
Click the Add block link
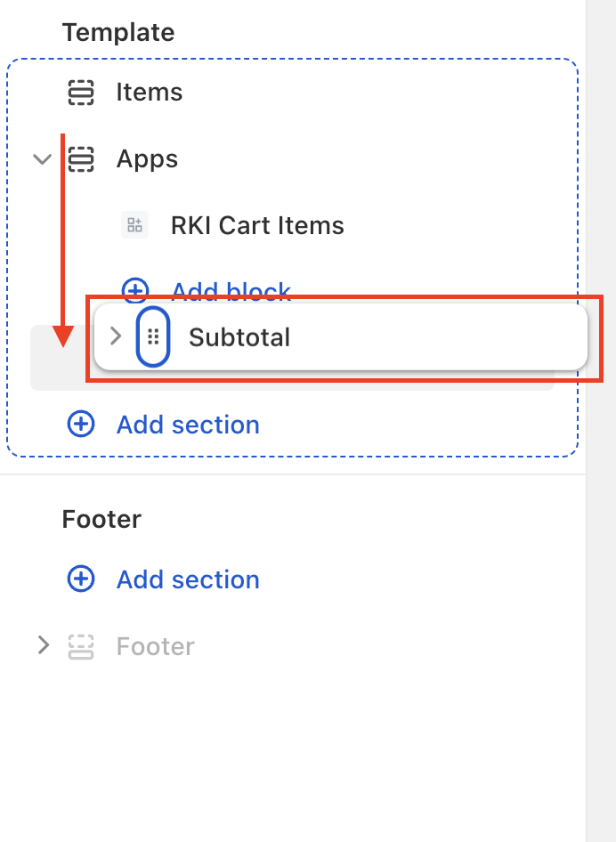[x=231, y=288]
